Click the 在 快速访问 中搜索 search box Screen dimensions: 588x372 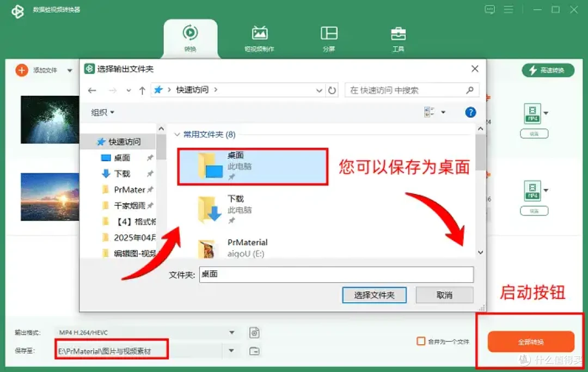coord(412,90)
